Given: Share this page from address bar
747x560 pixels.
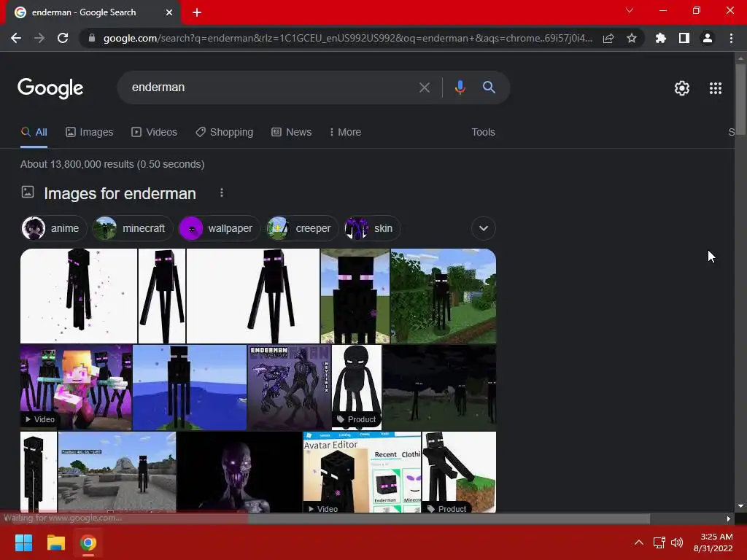Looking at the screenshot, I should pyautogui.click(x=608, y=38).
